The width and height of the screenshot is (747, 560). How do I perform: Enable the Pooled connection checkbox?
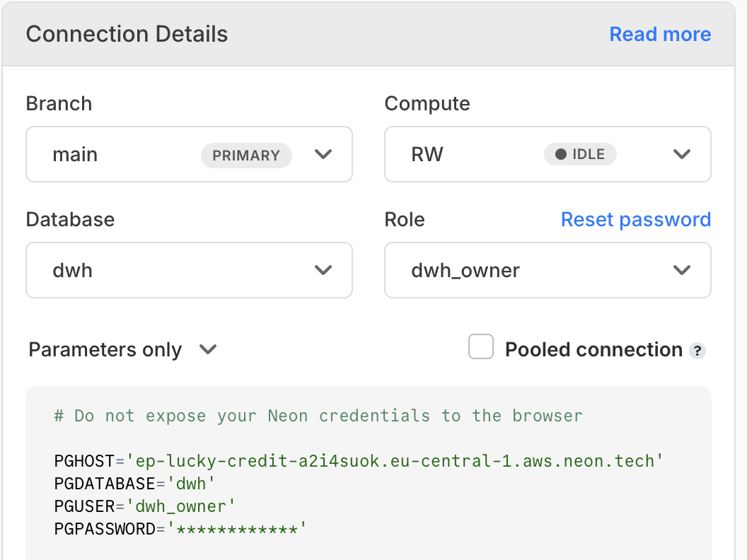(x=481, y=346)
